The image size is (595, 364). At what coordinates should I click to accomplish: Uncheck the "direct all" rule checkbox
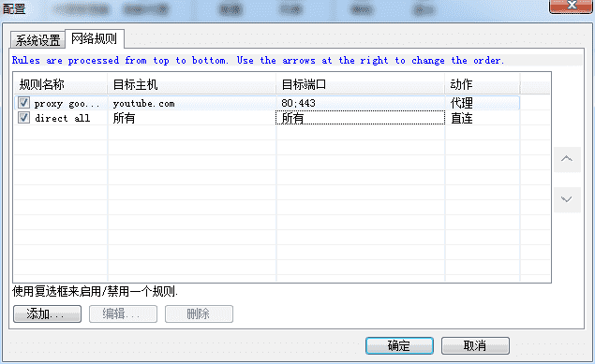23,118
